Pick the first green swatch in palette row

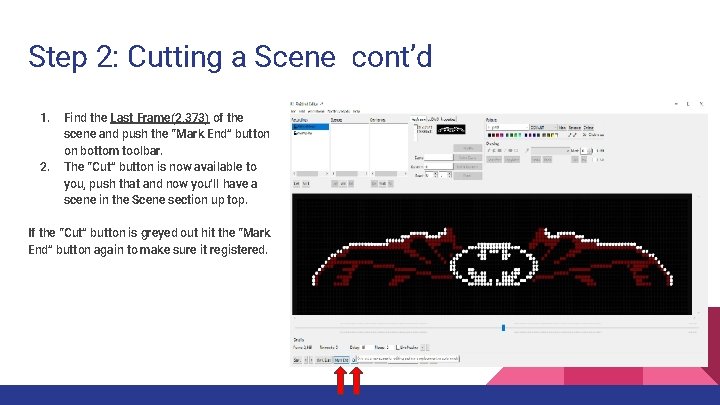click(x=507, y=135)
